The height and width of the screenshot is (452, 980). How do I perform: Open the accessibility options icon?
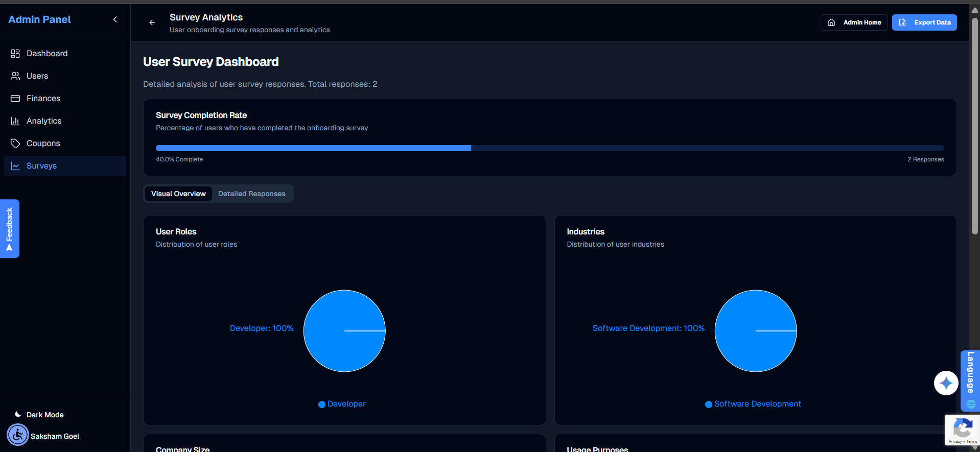(x=18, y=435)
